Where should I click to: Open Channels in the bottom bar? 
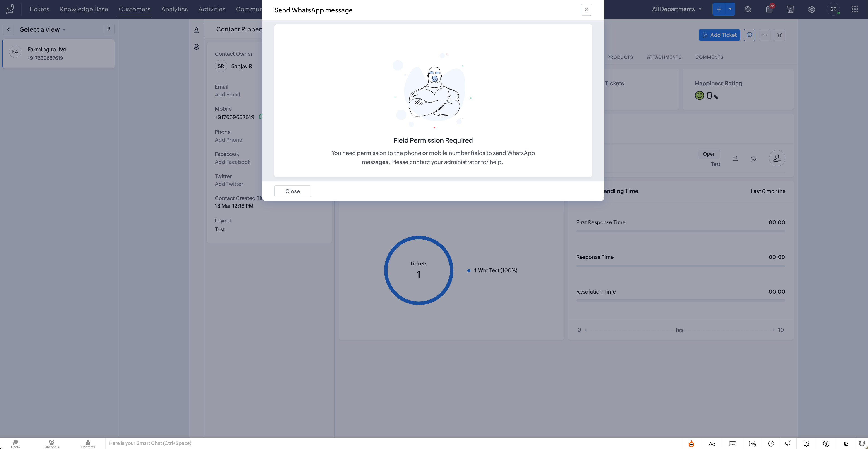click(52, 444)
